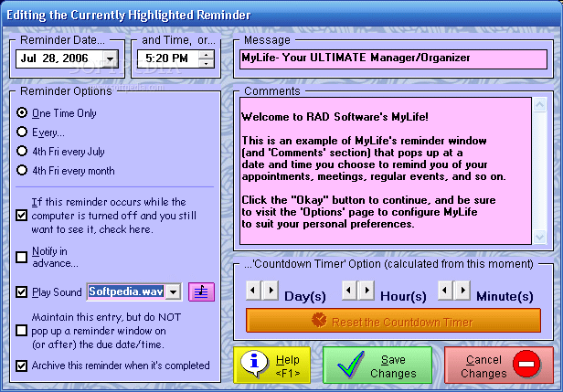Click Comments scrollbar down arrow
The width and height of the screenshot is (563, 392).
pyautogui.click(x=539, y=237)
